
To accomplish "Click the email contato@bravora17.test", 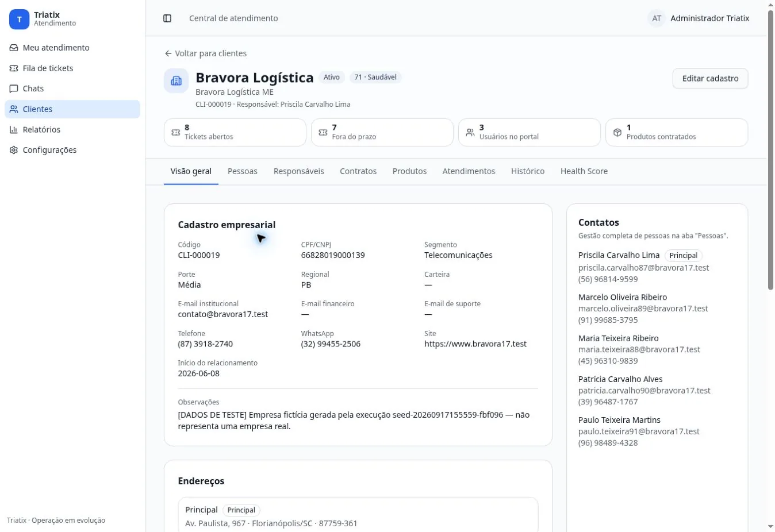I will (x=223, y=314).
